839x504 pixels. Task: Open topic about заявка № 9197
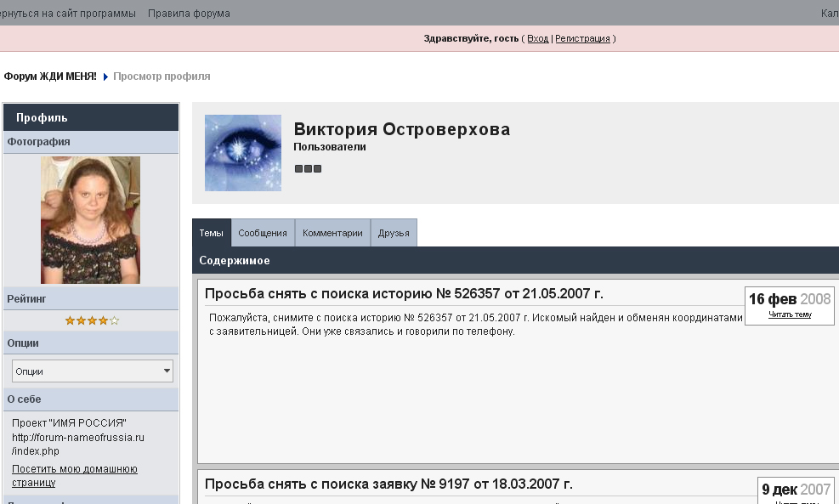pyautogui.click(x=388, y=484)
